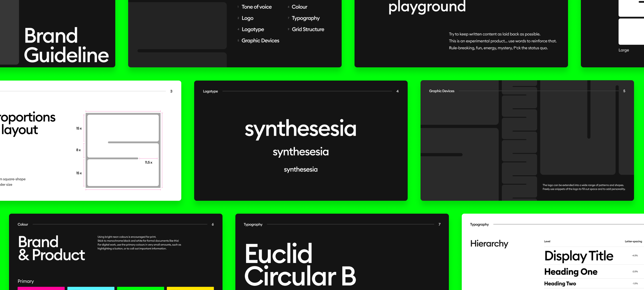Image resolution: width=644 pixels, height=290 pixels.
Task: Click the "8 x" measurement label
Action: point(78,150)
